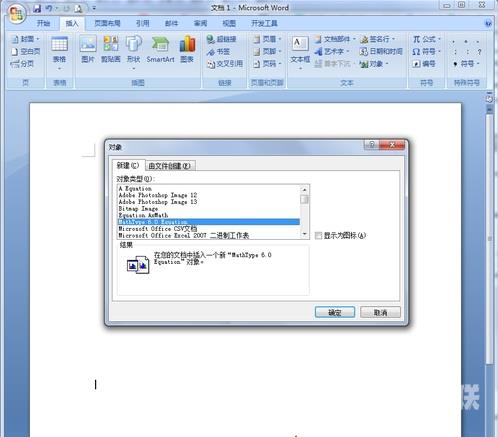Viewport: 498px width, 437px height.
Task: Open the 页面布局 ribbon tab
Action: point(107,23)
